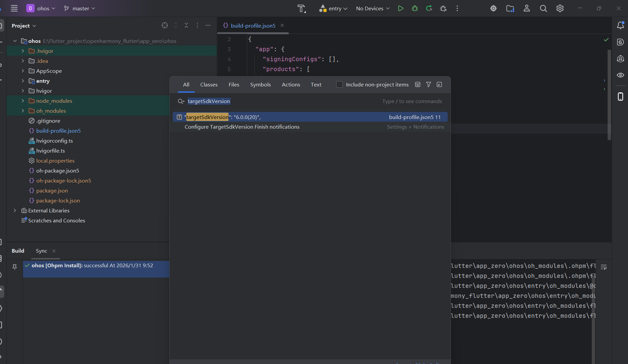Hide the Project tool window
628x364 pixels.
208,25
